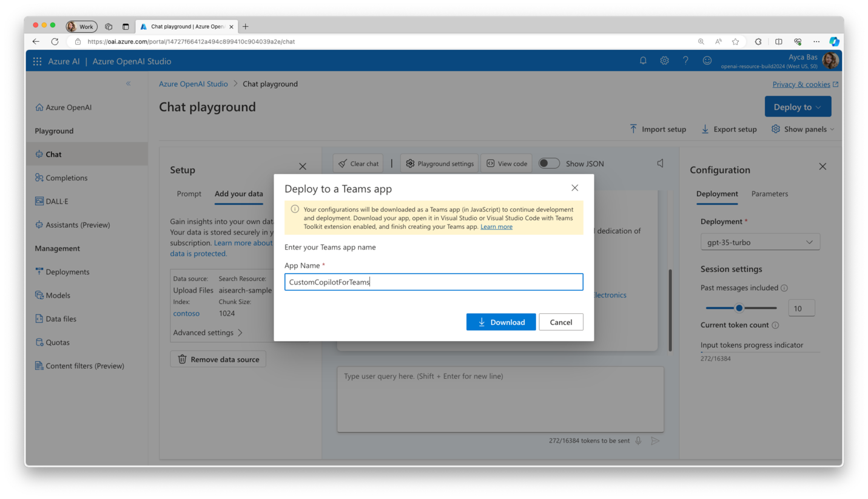Open browser more options ellipsis
This screenshot has height=499, width=868.
816,42
